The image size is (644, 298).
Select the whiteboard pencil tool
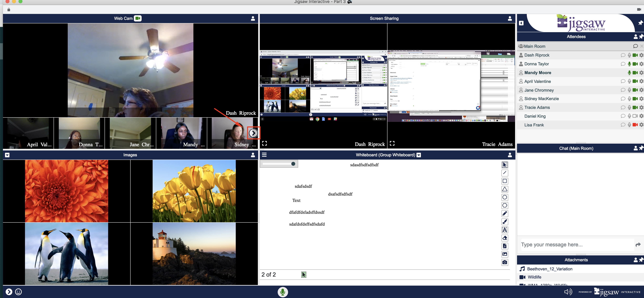505,214
